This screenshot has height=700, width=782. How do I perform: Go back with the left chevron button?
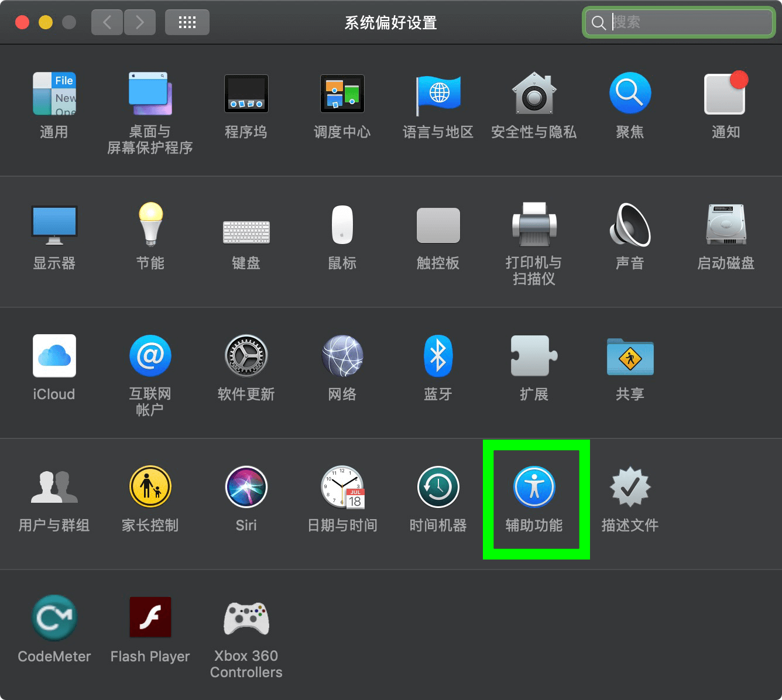107,22
